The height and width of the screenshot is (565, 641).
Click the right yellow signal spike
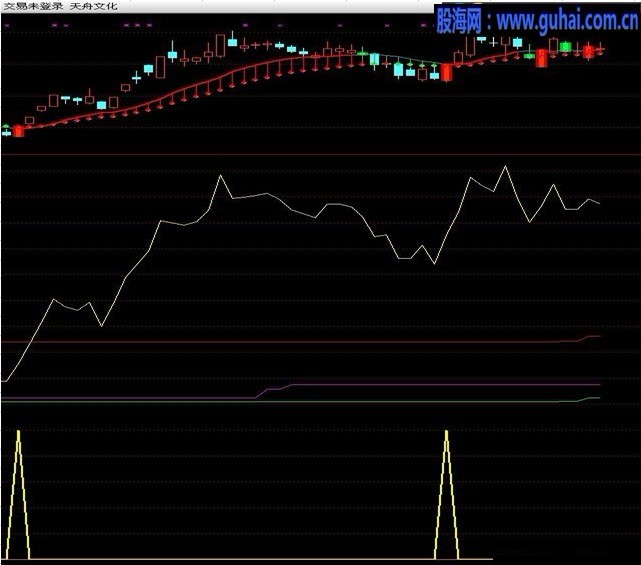click(446, 494)
